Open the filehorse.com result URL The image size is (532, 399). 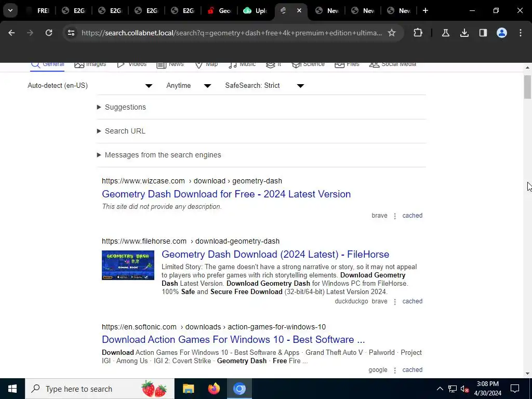(x=191, y=241)
